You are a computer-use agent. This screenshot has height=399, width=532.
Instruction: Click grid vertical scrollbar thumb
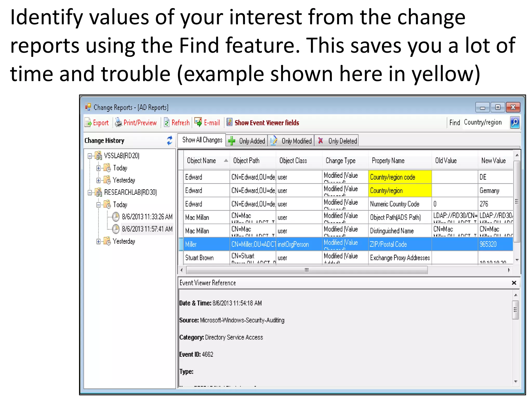tap(517, 201)
